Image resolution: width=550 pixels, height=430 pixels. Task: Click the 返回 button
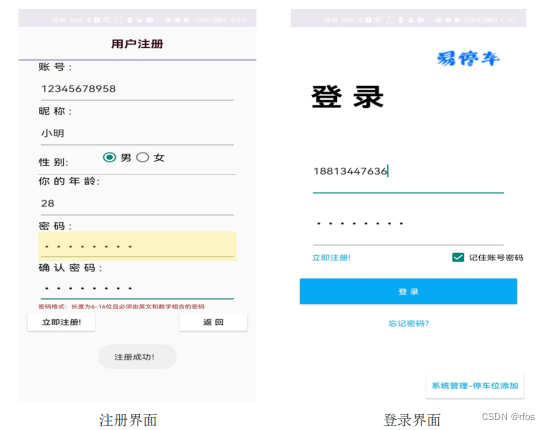click(x=213, y=322)
